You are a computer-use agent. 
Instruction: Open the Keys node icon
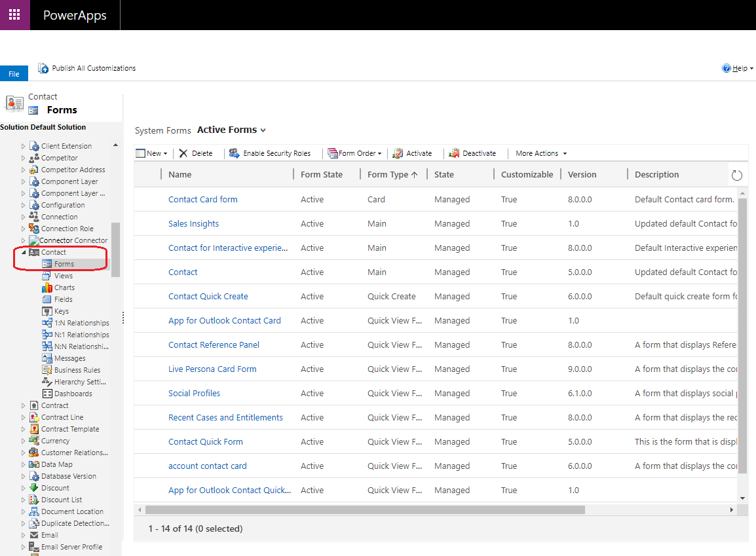coord(47,311)
